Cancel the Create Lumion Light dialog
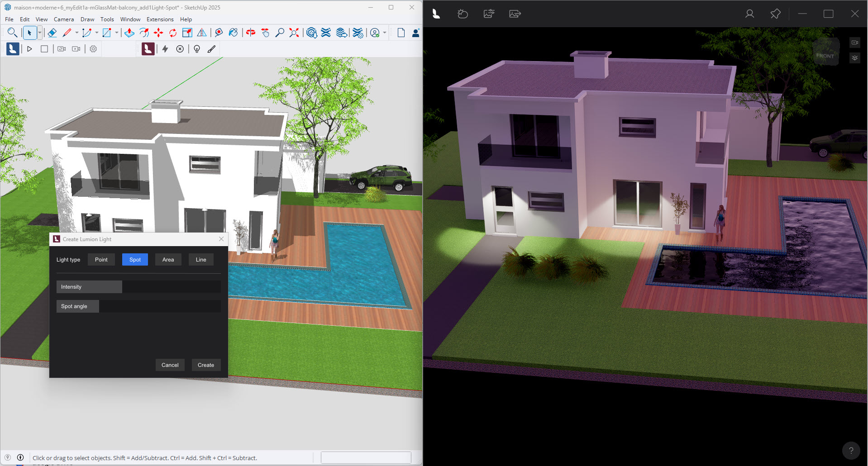Viewport: 868px width, 466px height. pos(170,365)
